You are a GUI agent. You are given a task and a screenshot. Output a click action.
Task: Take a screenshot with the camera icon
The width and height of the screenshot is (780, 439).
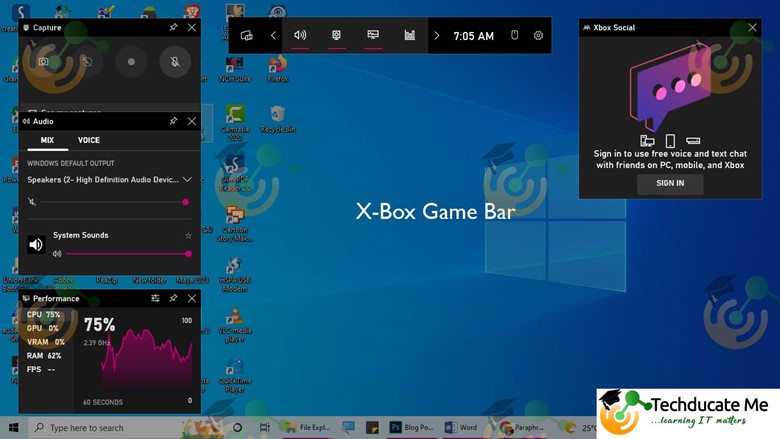pos(43,62)
